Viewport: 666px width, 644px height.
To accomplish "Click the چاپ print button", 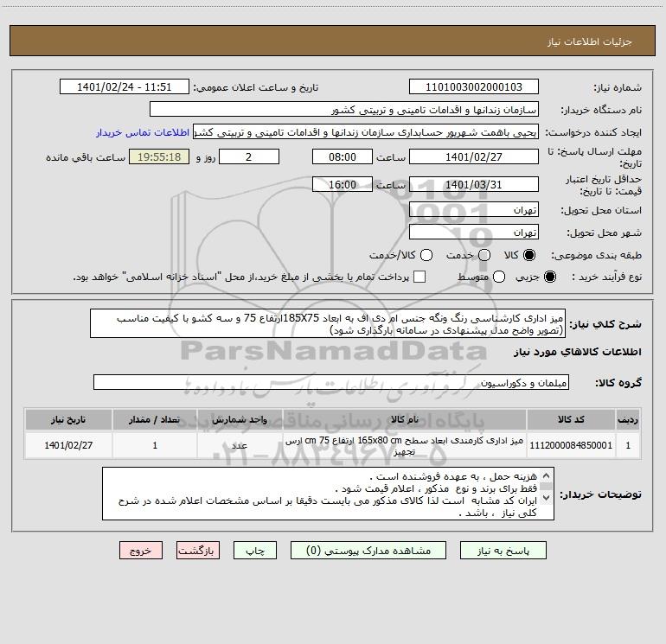I will coord(255,551).
